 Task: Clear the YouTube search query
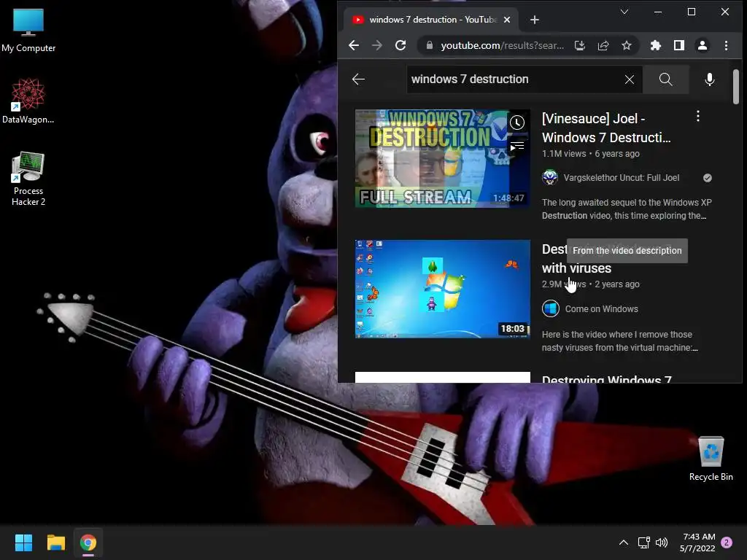click(x=630, y=79)
